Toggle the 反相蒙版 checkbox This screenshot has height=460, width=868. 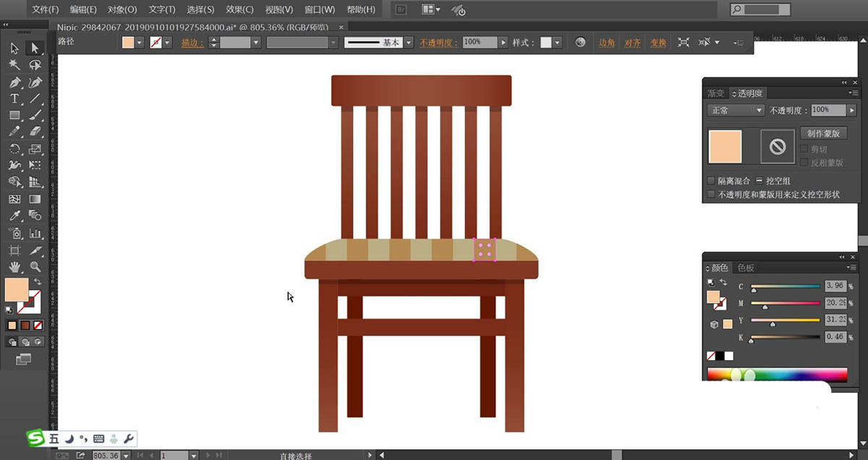coord(804,163)
